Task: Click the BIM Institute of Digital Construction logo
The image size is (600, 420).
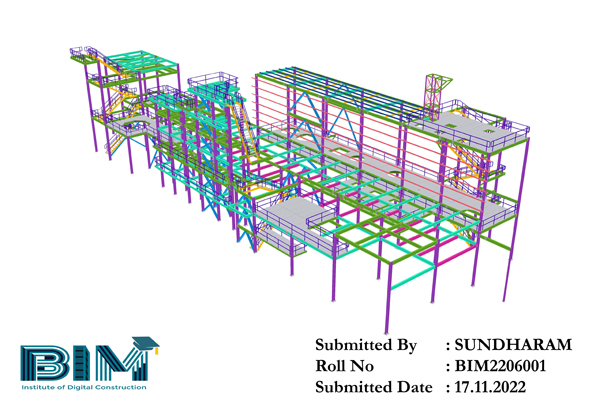Action: coord(90,363)
